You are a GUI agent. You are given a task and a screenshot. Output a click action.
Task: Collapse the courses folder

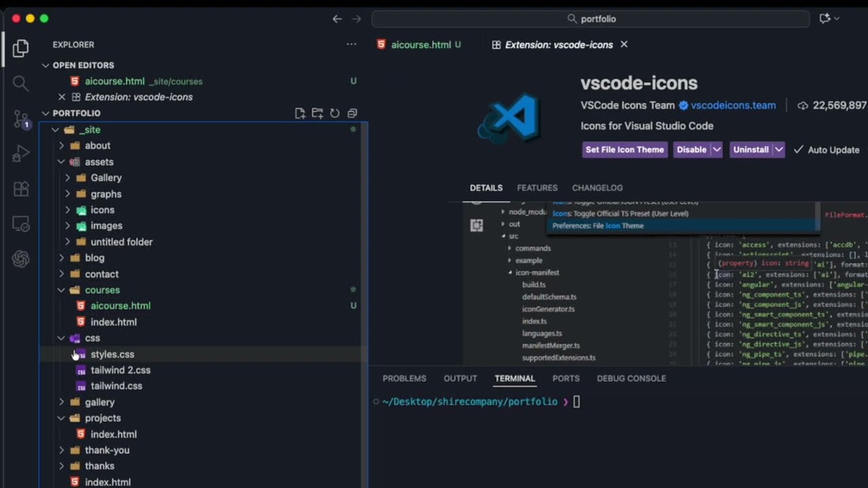click(62, 290)
